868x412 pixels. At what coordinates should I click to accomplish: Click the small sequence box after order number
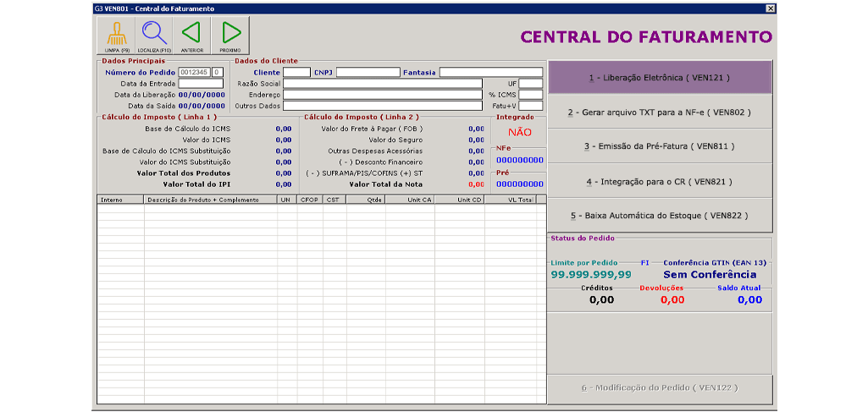(x=218, y=73)
